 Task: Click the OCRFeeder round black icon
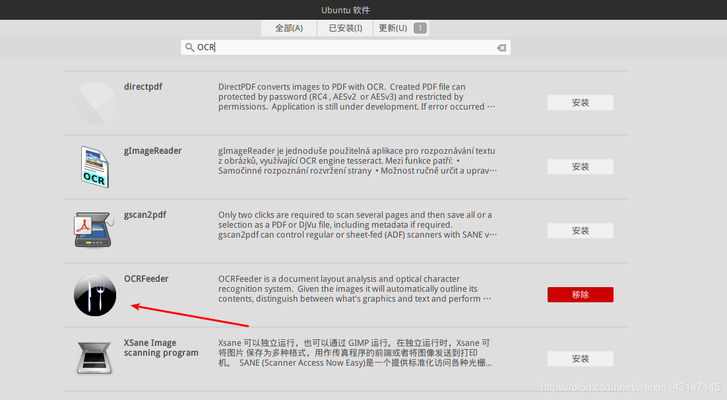tap(95, 295)
